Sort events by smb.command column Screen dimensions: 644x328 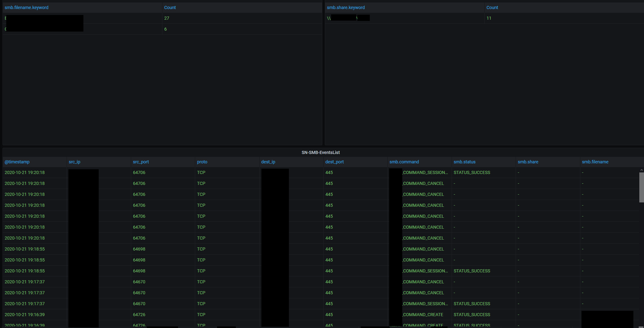(404, 162)
